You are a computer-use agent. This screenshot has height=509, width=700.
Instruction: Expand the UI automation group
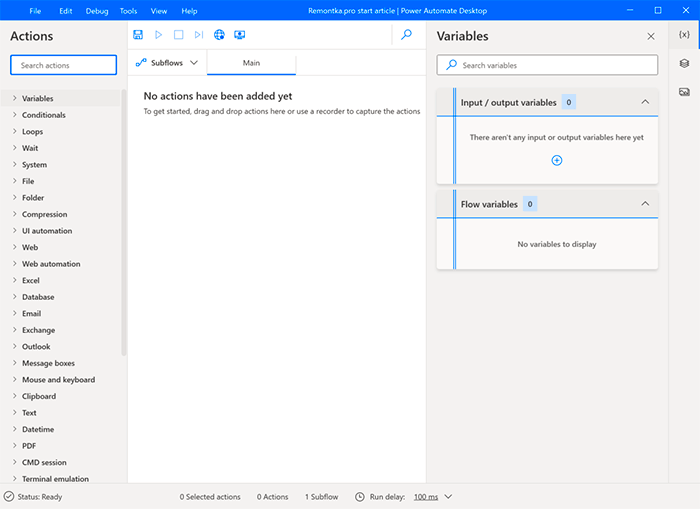pyautogui.click(x=15, y=230)
